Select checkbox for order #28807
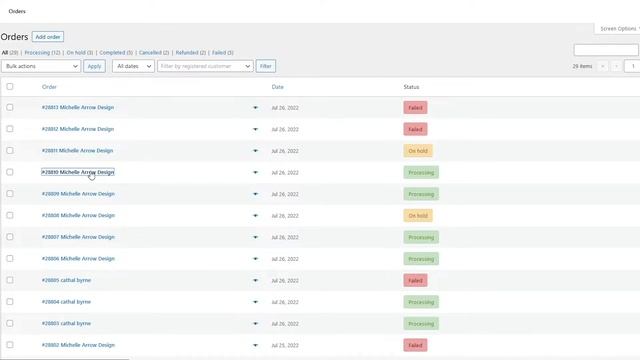Viewport: 640px width, 360px height. pyautogui.click(x=10, y=237)
